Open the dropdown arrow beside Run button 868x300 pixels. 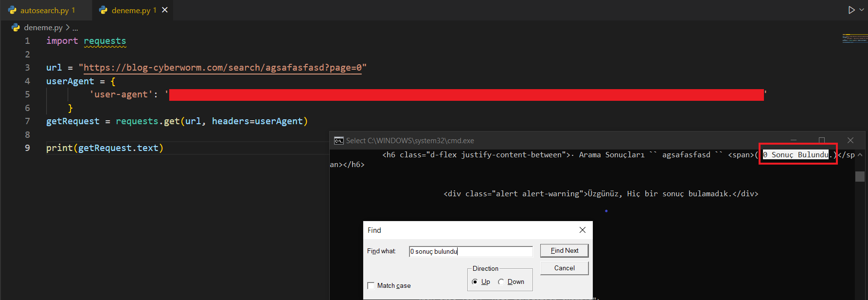[x=862, y=10]
